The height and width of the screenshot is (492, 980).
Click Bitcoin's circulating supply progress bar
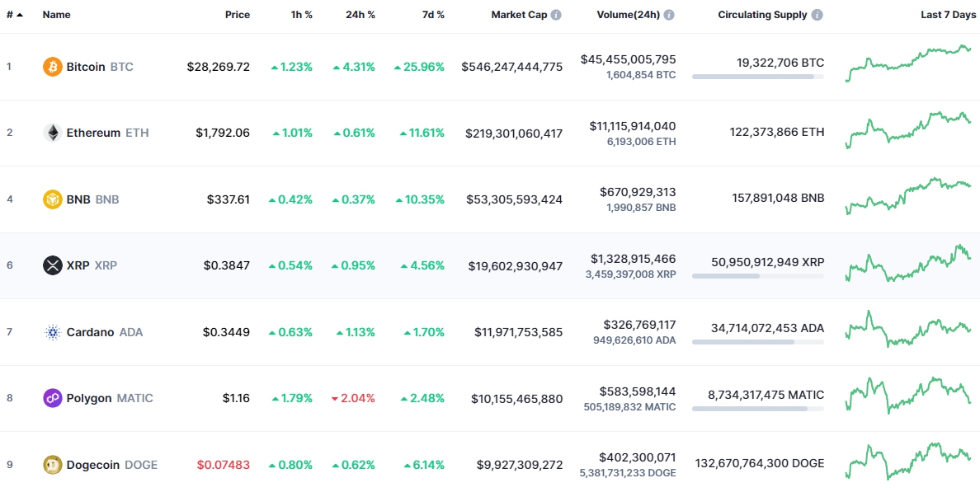point(757,77)
